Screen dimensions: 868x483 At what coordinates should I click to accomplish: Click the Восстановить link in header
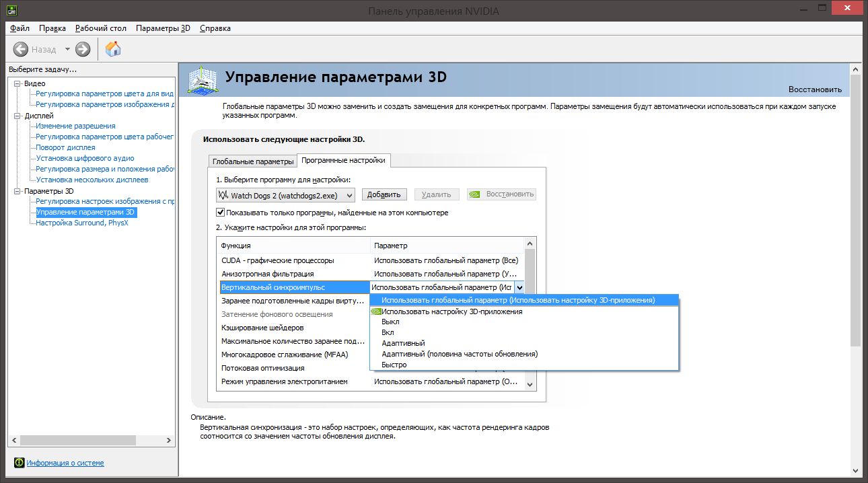pos(815,89)
